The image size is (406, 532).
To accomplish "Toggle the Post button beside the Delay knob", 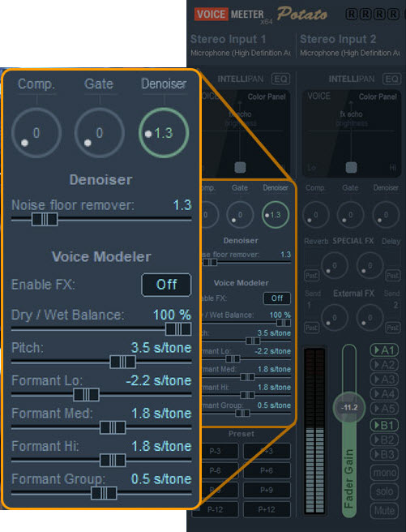I will (393, 276).
